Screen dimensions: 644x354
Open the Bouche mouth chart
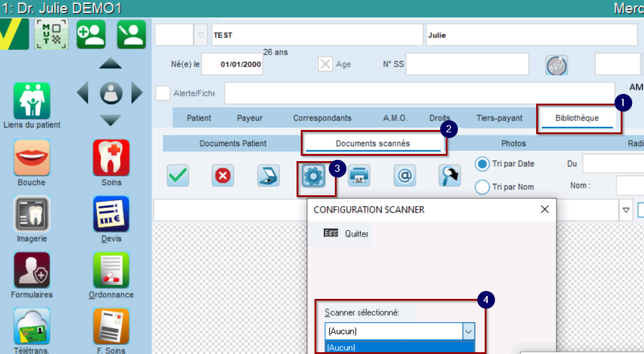pyautogui.click(x=32, y=158)
